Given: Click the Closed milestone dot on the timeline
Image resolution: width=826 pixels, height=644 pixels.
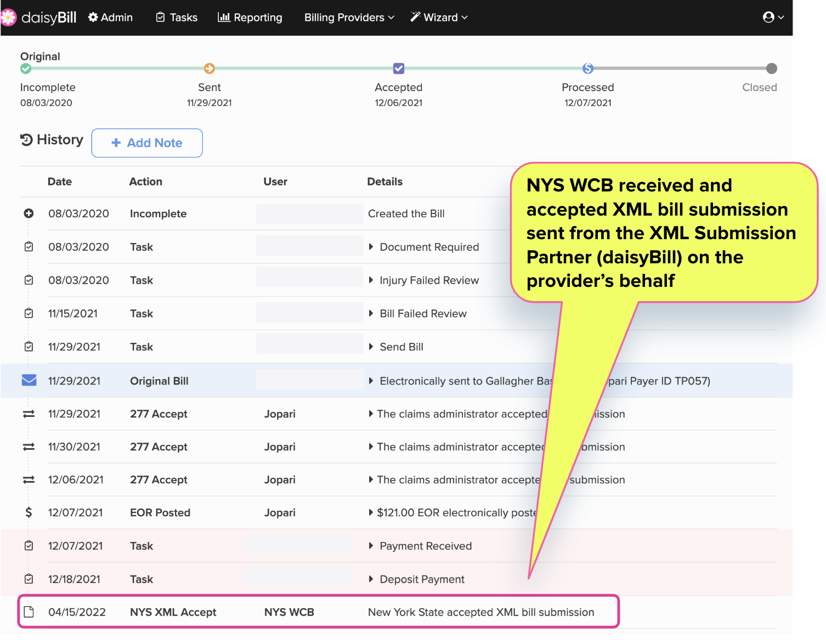Looking at the screenshot, I should 772,69.
